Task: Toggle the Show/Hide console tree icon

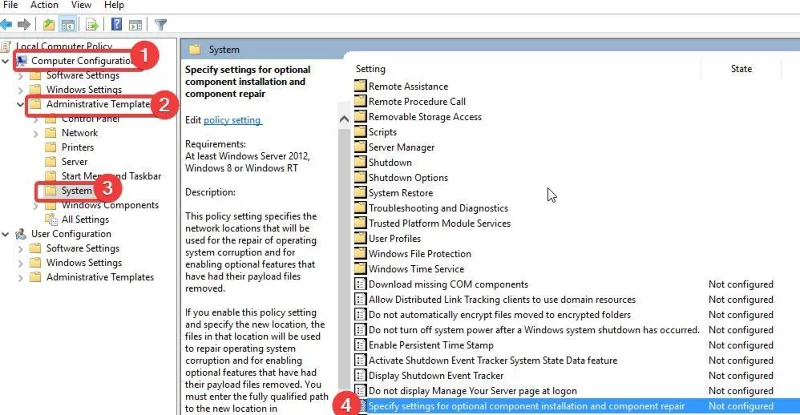Action: (68, 24)
